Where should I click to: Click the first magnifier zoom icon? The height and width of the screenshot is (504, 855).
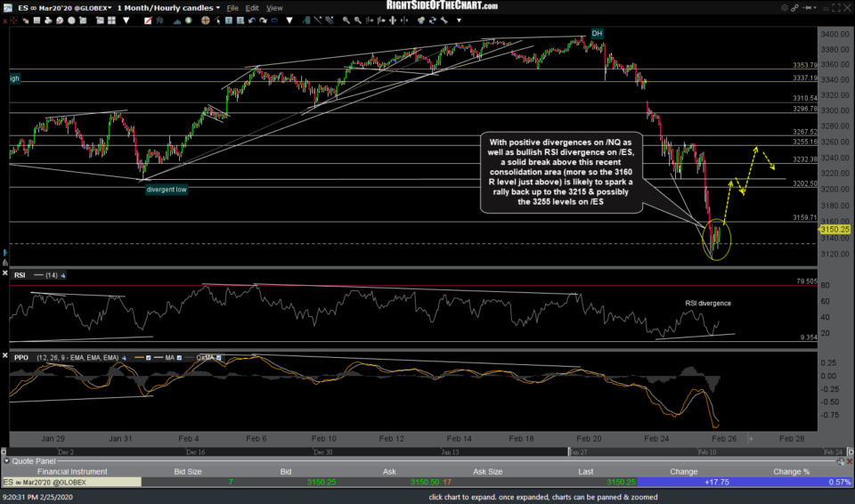(346, 20)
